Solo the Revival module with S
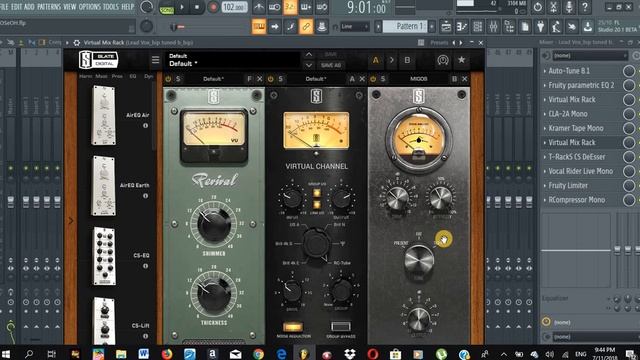Screen dimensions: 640x360 coord(178,79)
